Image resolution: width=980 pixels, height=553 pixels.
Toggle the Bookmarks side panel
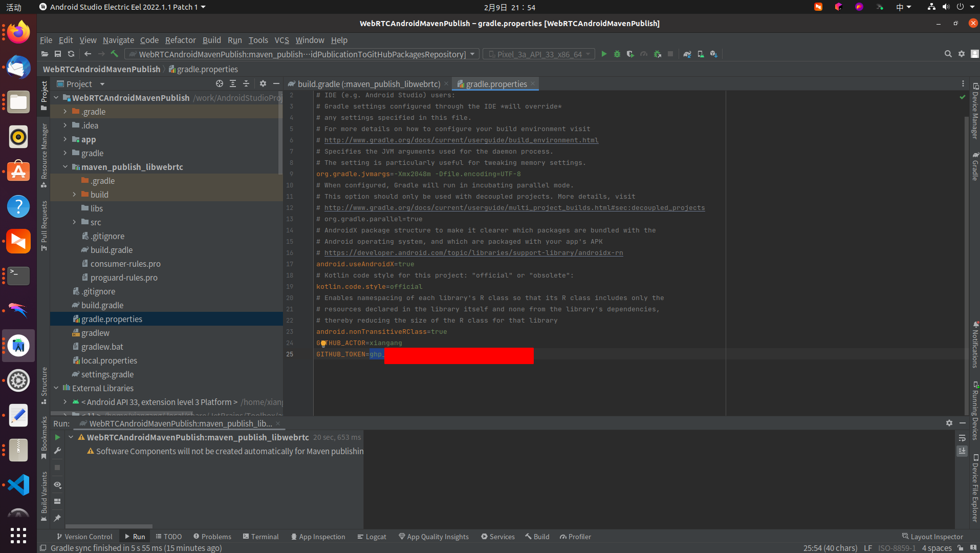(x=44, y=438)
